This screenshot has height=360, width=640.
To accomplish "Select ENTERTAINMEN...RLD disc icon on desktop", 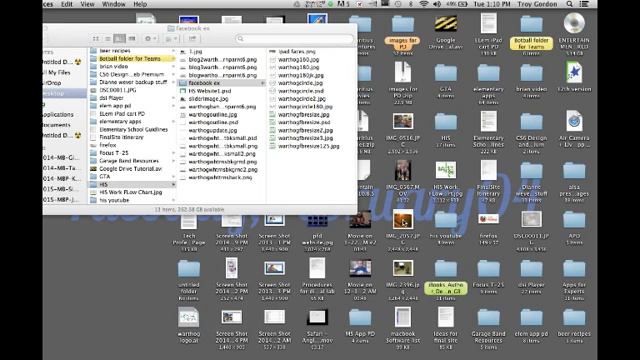I will click(x=574, y=23).
